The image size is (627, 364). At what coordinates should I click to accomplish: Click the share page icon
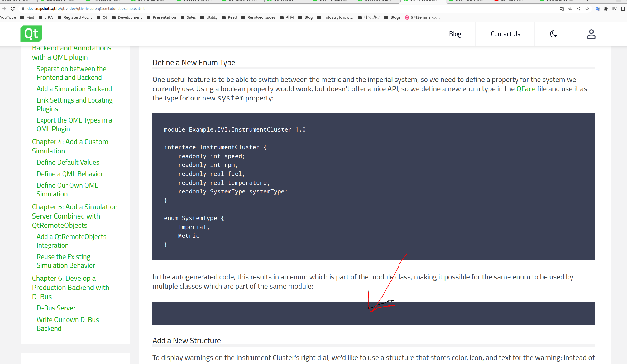(x=579, y=9)
